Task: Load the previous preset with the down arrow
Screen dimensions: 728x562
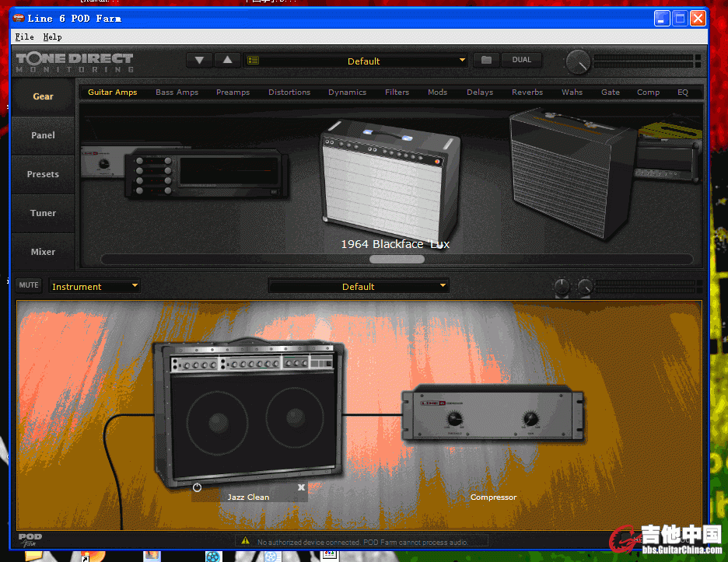Action: point(199,61)
